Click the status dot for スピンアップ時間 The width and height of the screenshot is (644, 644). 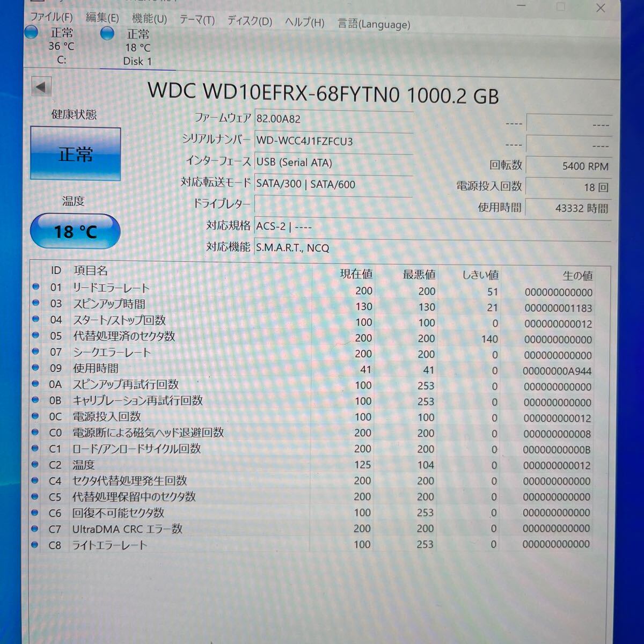[36, 303]
